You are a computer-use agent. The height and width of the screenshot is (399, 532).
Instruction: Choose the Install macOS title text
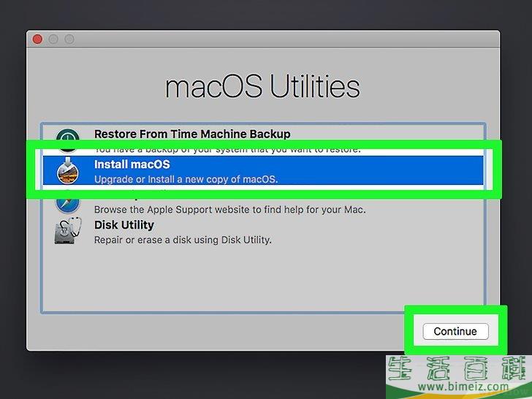(132, 164)
